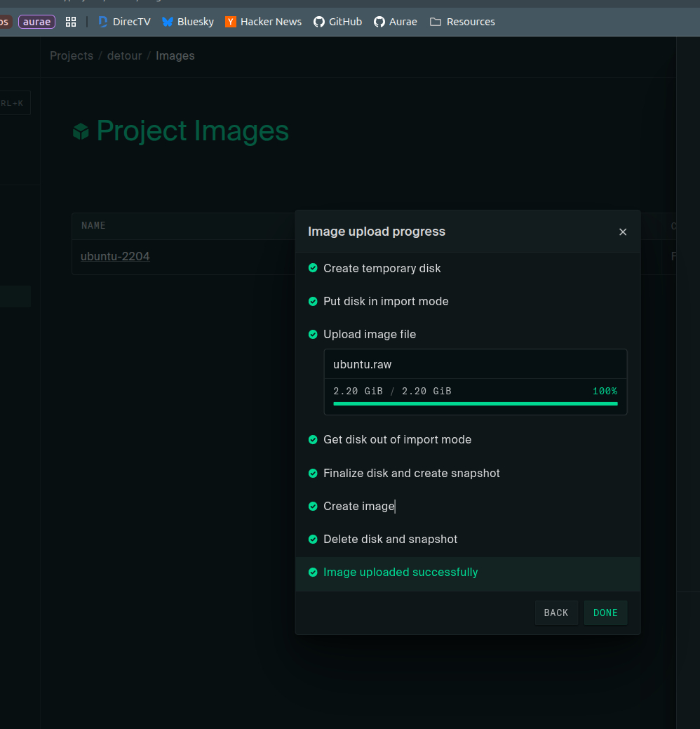
Task: Expand the Resources bookmarks folder
Action: [462, 22]
